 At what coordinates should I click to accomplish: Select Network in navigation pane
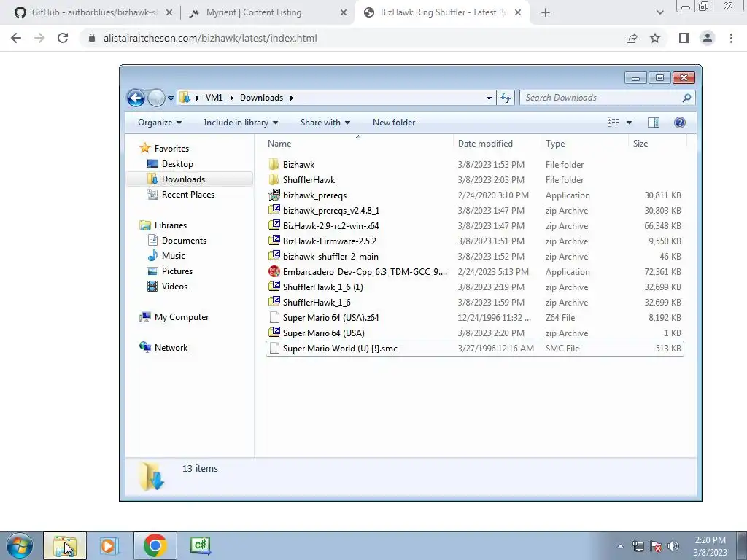point(171,348)
